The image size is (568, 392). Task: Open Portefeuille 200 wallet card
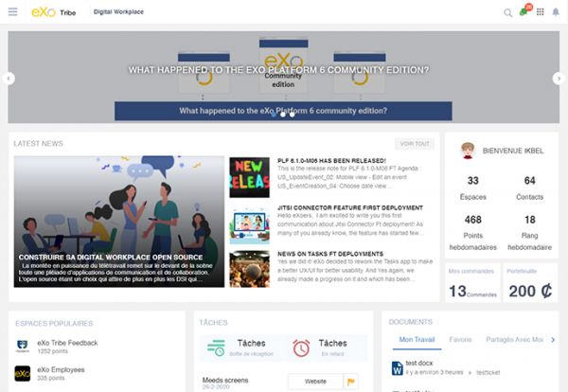click(x=530, y=283)
